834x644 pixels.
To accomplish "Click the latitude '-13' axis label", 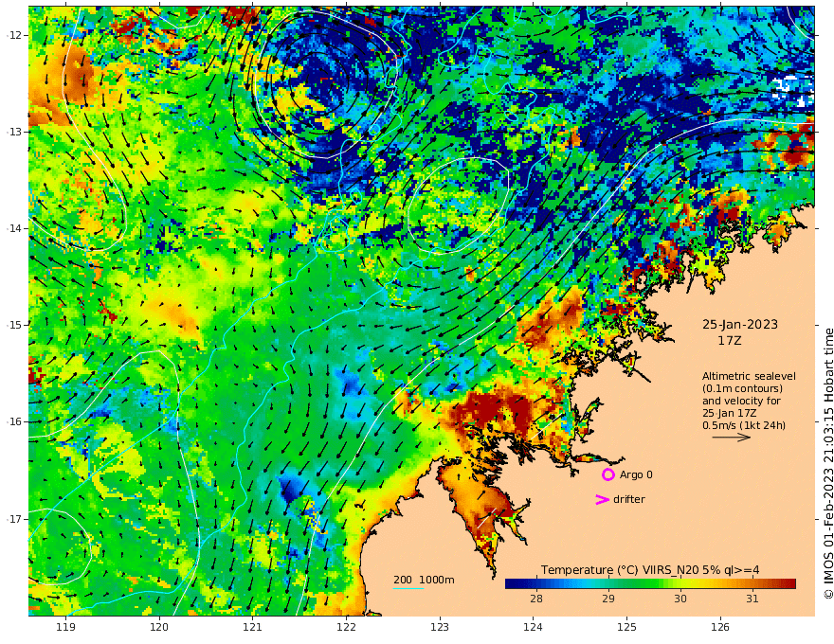I will coord(14,132).
